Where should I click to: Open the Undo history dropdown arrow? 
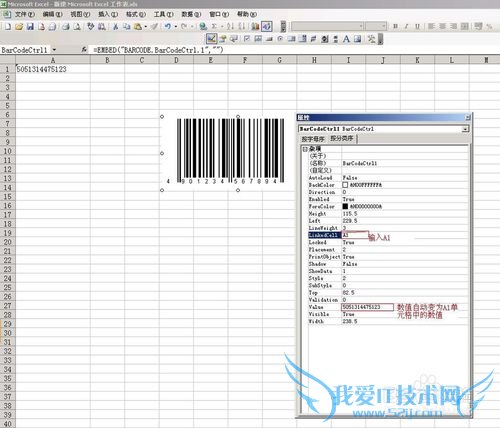coord(176,27)
